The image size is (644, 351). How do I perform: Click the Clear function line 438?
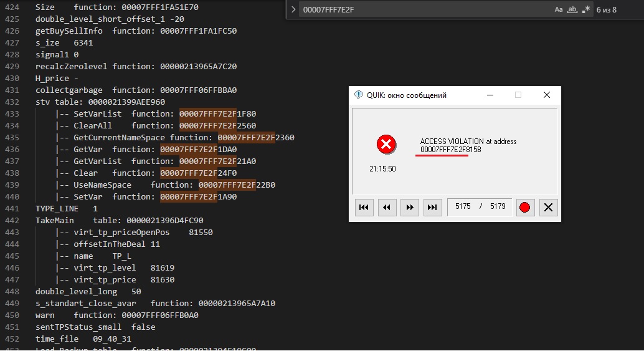pos(146,173)
